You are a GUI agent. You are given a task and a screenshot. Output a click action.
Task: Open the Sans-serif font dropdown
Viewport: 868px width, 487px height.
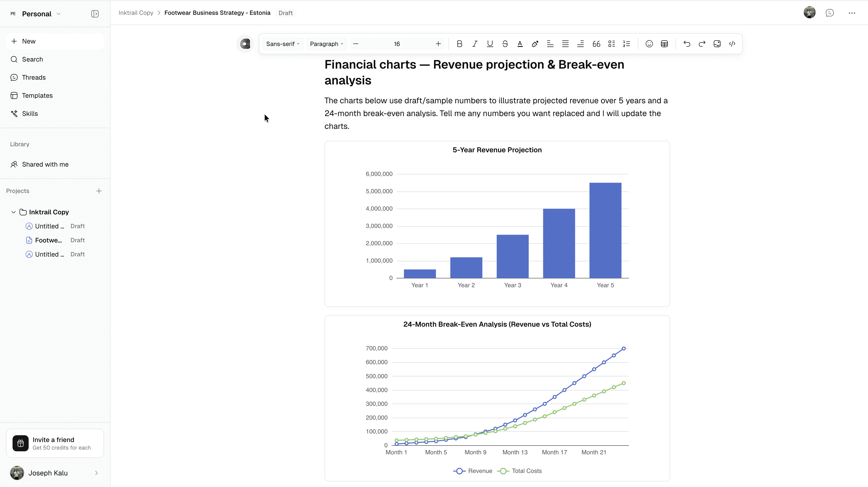[282, 44]
